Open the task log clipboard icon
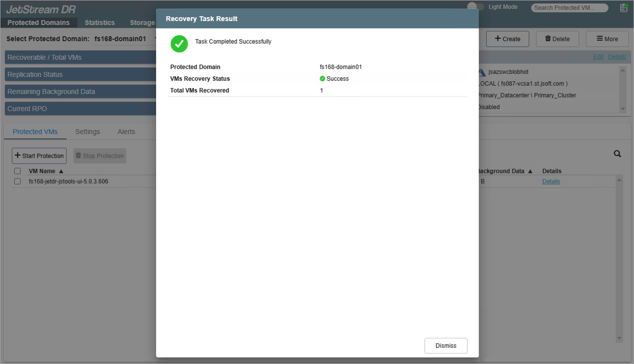The height and width of the screenshot is (364, 634). point(623,7)
